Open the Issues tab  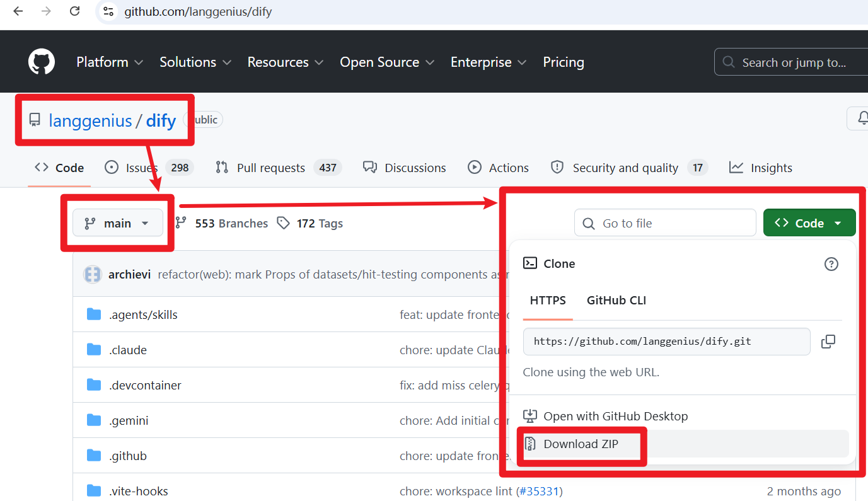pyautogui.click(x=149, y=168)
